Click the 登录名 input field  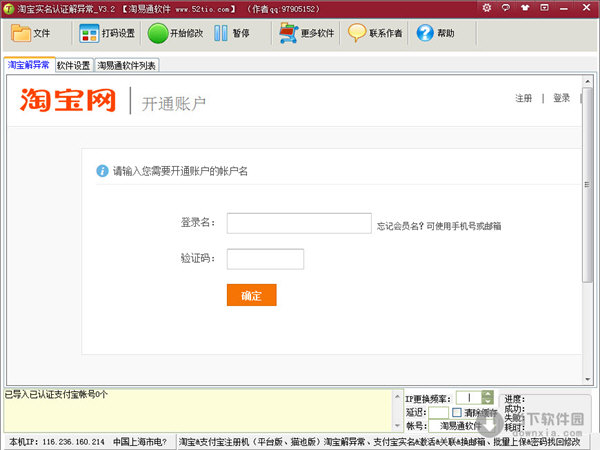pyautogui.click(x=299, y=223)
